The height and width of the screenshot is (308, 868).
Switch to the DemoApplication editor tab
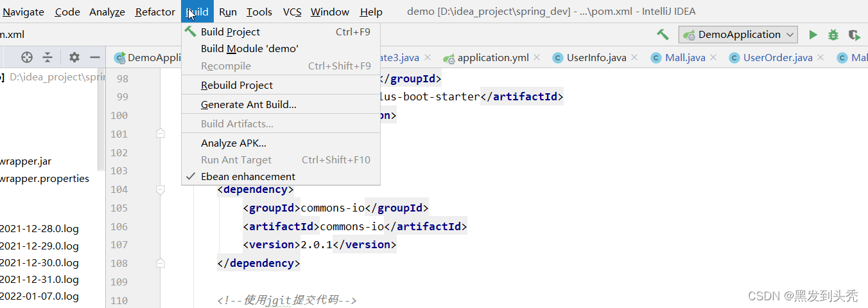click(x=155, y=58)
